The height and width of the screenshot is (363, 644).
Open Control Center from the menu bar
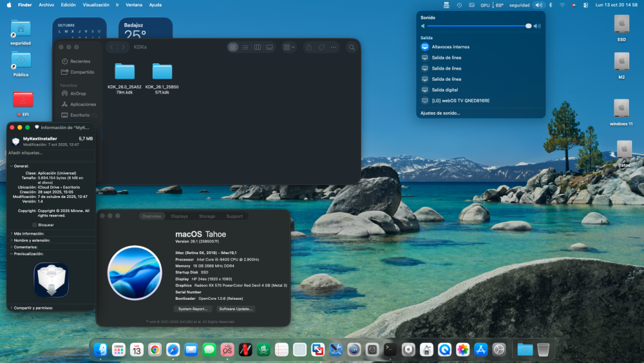click(585, 5)
